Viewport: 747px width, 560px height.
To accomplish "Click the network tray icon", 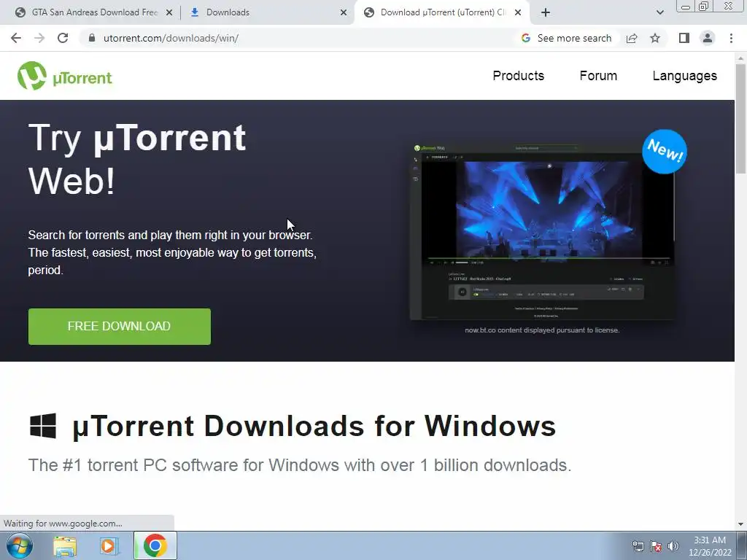I will 638,546.
